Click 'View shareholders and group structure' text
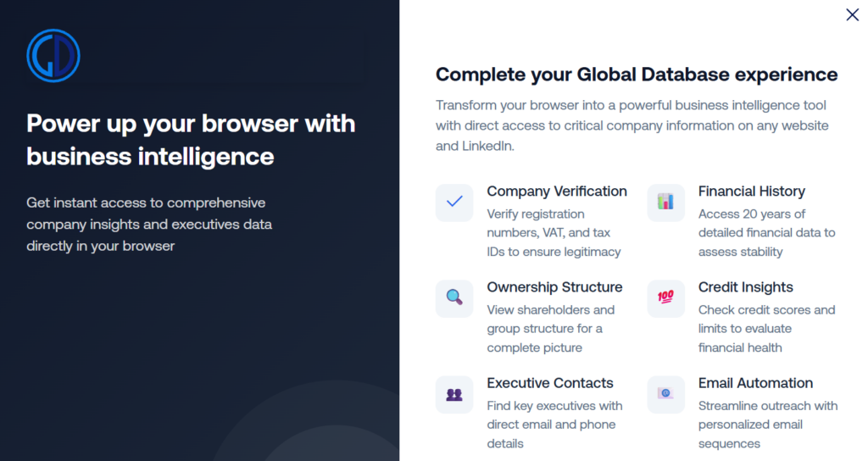Image resolution: width=868 pixels, height=461 pixels. tap(551, 329)
